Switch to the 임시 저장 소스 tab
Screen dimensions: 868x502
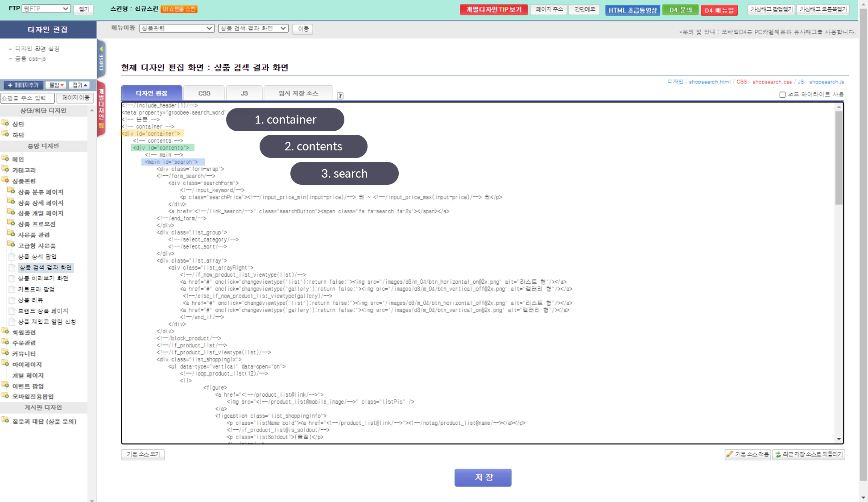pyautogui.click(x=298, y=93)
